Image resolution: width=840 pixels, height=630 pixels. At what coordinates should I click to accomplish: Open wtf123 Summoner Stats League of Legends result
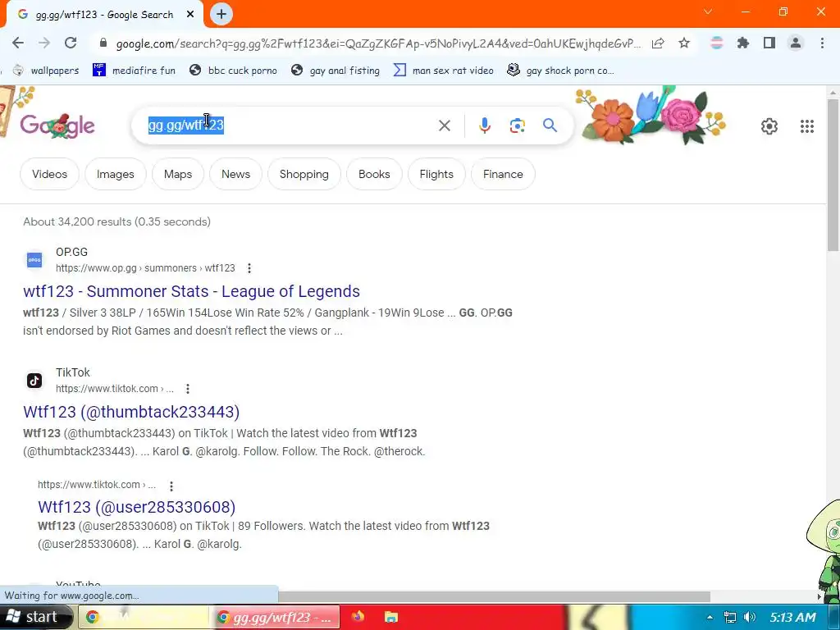[191, 291]
